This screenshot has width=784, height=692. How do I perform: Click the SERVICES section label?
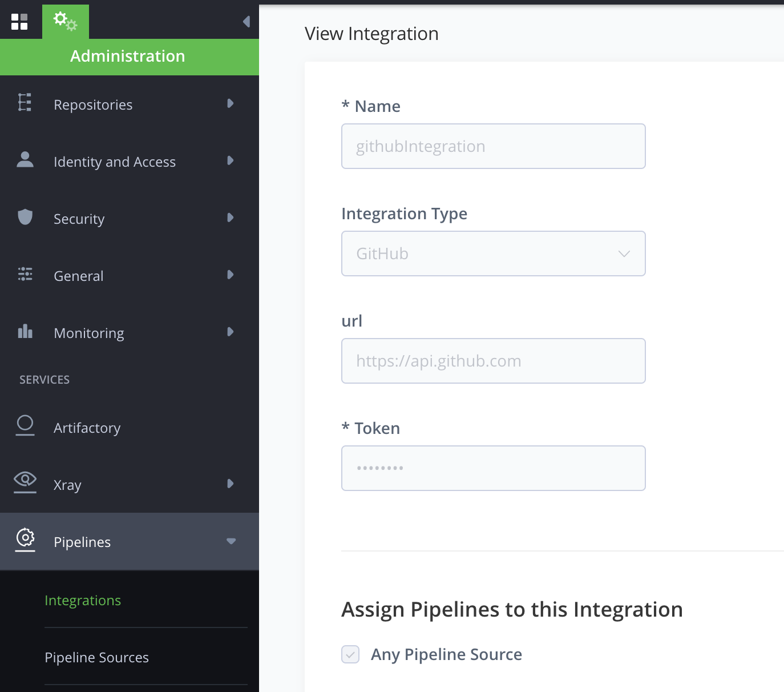click(x=45, y=380)
